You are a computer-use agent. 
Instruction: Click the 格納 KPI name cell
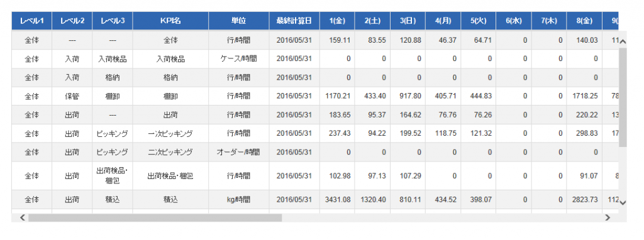[170, 77]
